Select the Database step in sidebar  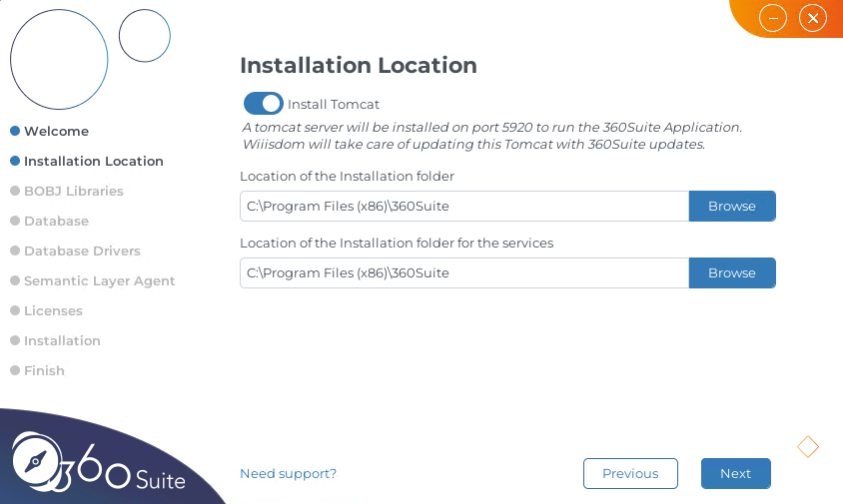50,221
